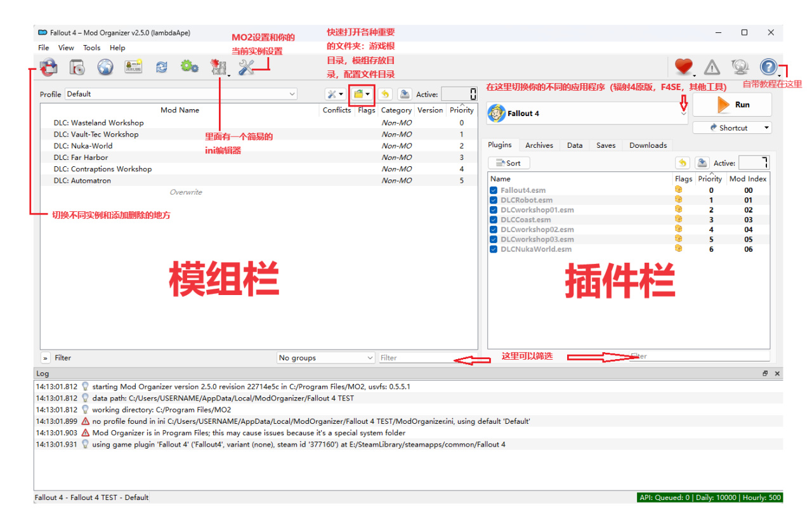Click the Sort plugins button
This screenshot has width=812, height=526.
tap(509, 163)
